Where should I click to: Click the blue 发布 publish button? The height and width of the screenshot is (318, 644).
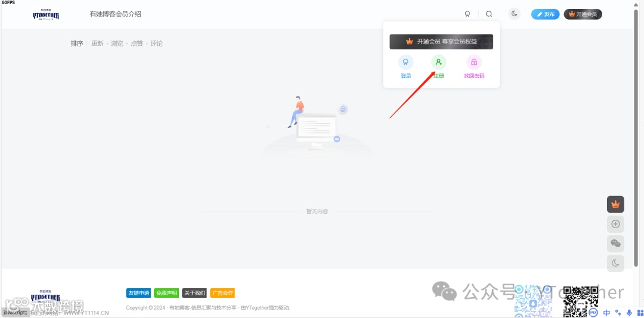point(545,14)
